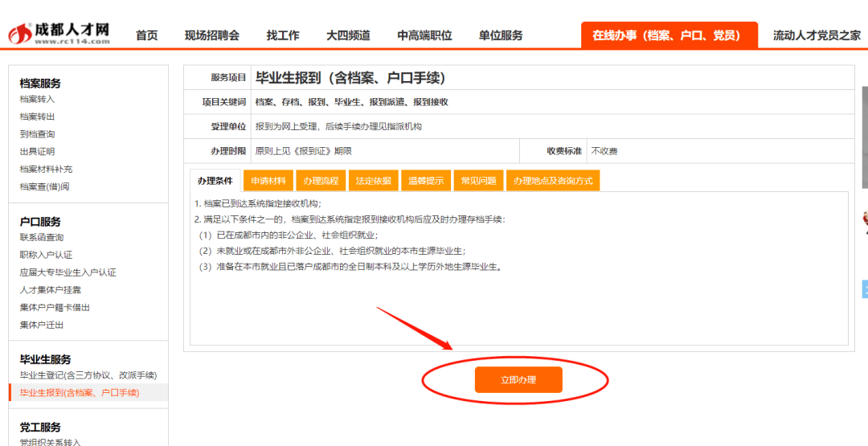Switch to 办理流程 tab
Viewport: 868px width, 446px height.
click(321, 180)
